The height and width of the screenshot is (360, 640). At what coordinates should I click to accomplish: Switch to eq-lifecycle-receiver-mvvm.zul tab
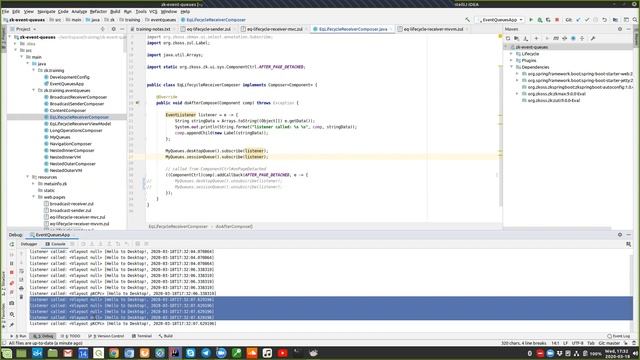[433, 29]
